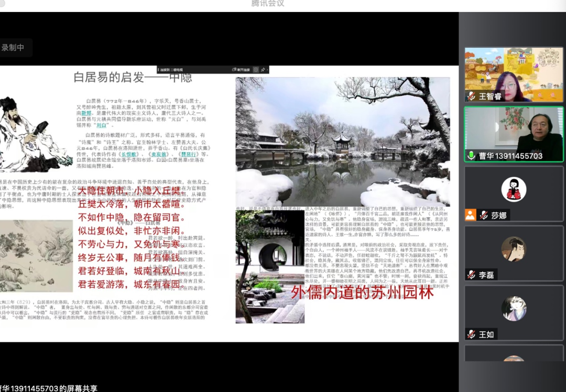The image size is (566, 392).
Task: Click the 断开连接 disconnect button
Action: point(243,70)
